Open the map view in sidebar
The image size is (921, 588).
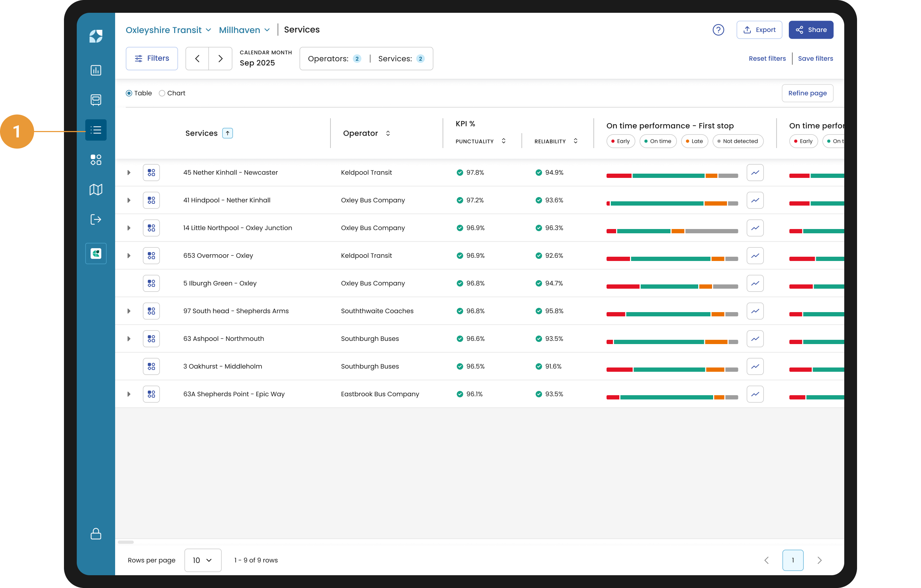96,190
